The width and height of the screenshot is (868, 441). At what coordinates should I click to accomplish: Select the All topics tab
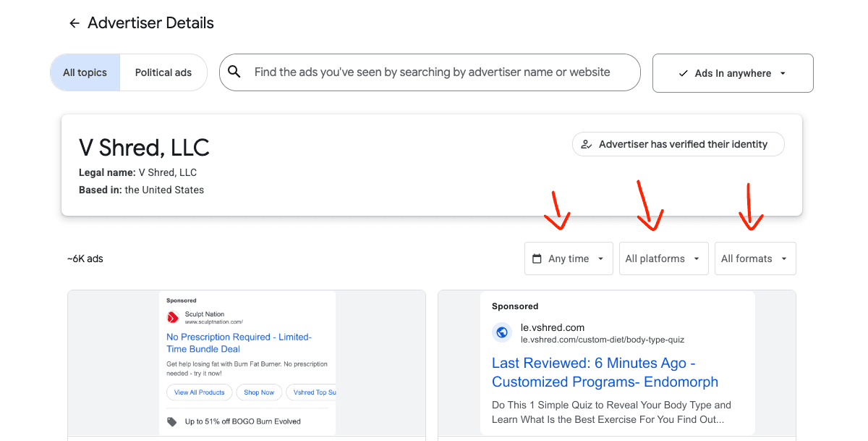pyautogui.click(x=85, y=72)
